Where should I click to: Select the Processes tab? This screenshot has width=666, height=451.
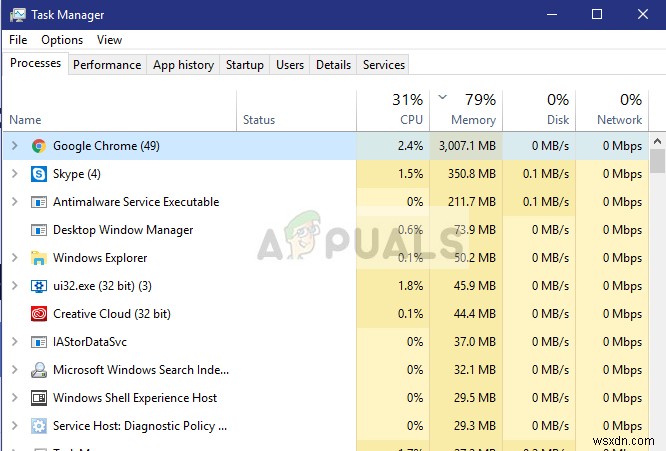pyautogui.click(x=36, y=63)
